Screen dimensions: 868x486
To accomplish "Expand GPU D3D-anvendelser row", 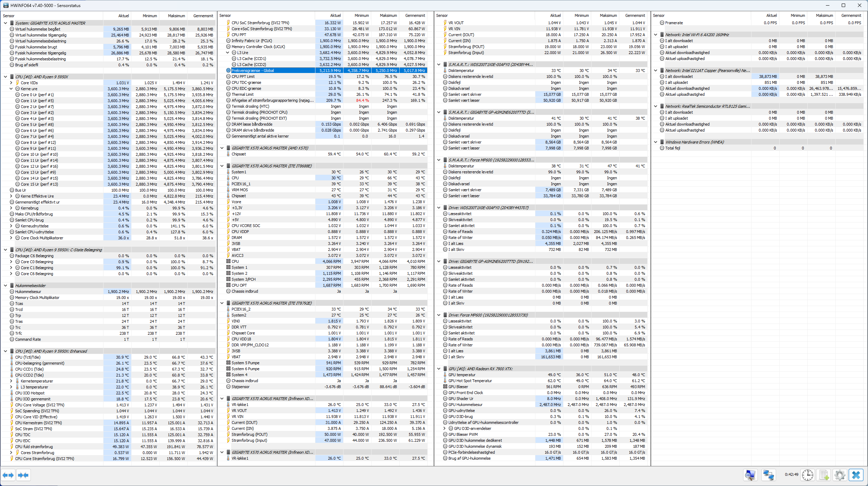I will (x=444, y=428).
